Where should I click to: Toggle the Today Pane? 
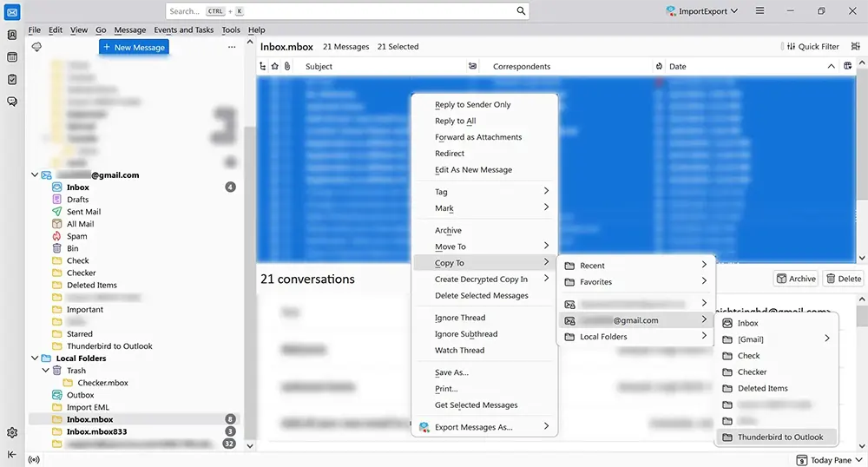click(x=829, y=460)
